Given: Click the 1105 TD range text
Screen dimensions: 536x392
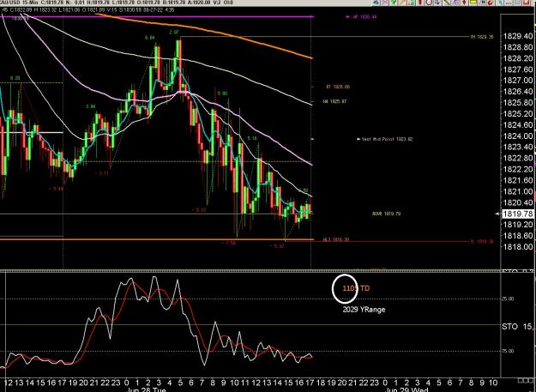Looking at the screenshot, I should point(356,288).
